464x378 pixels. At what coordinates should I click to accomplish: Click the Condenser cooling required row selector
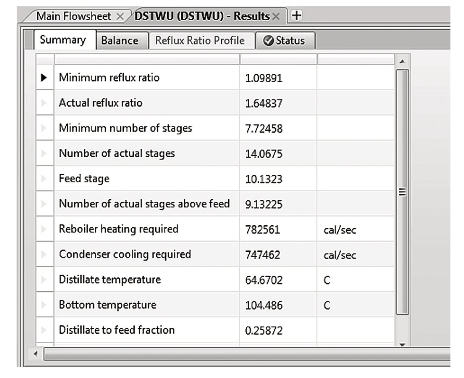pos(44,254)
